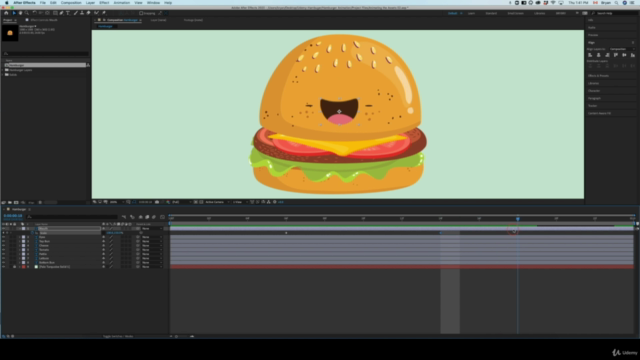Enable the Snapping checkbox
The image size is (640, 360).
click(141, 13)
